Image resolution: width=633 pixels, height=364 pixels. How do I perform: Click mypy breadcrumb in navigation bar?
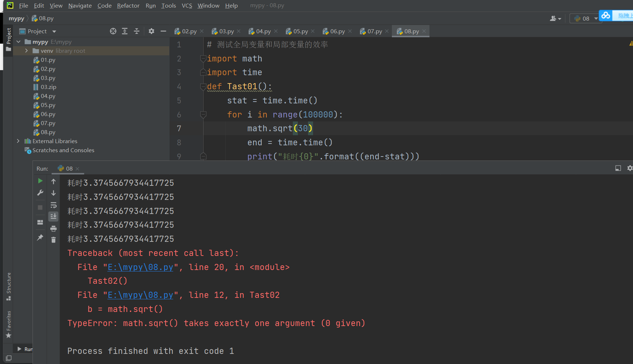[16, 18]
